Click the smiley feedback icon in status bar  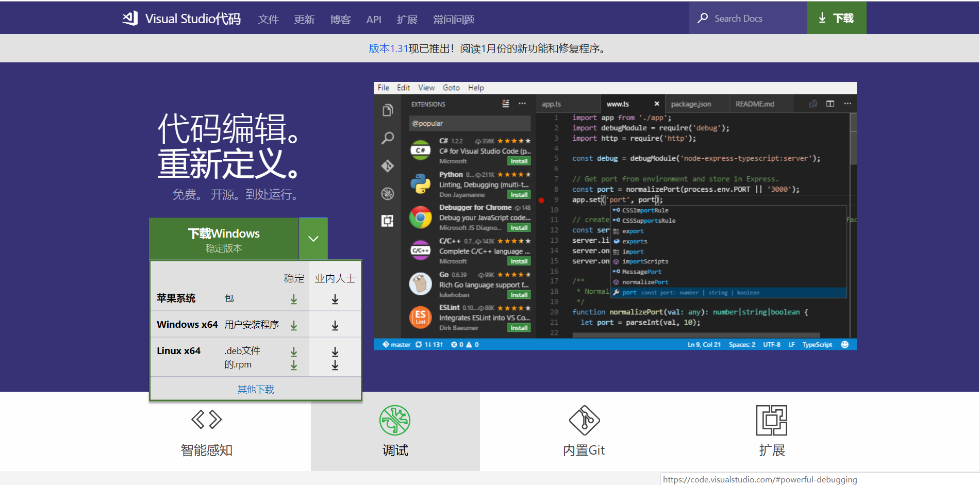844,344
